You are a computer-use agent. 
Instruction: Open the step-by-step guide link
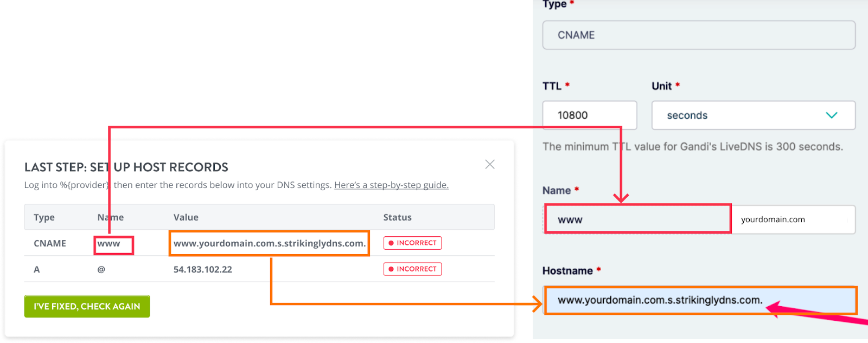pos(391,185)
